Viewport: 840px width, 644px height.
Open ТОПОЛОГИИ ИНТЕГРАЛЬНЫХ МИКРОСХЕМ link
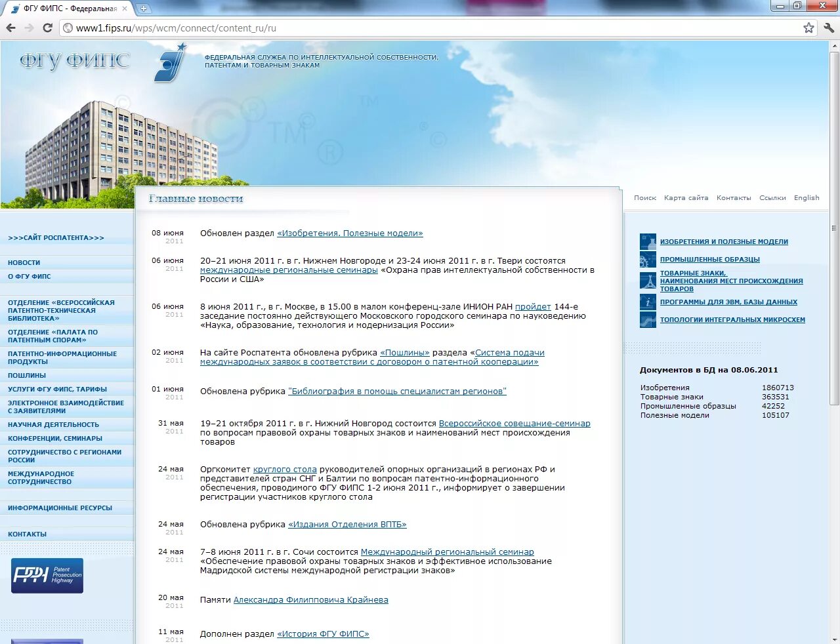click(732, 320)
